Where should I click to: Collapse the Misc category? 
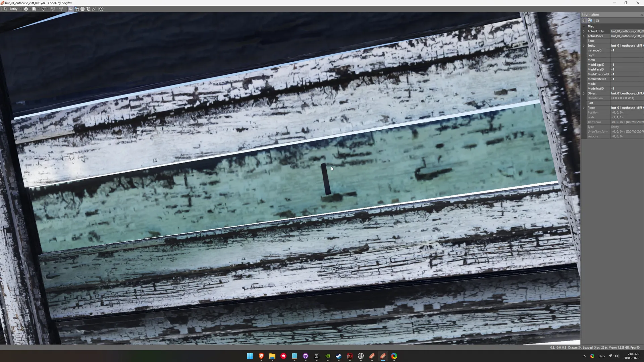(x=584, y=26)
